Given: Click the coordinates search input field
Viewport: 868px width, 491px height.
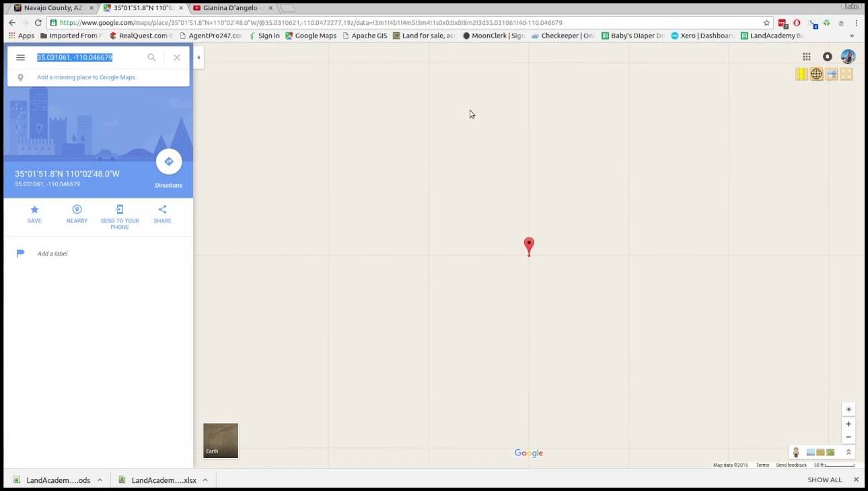Looking at the screenshot, I should pyautogui.click(x=87, y=58).
